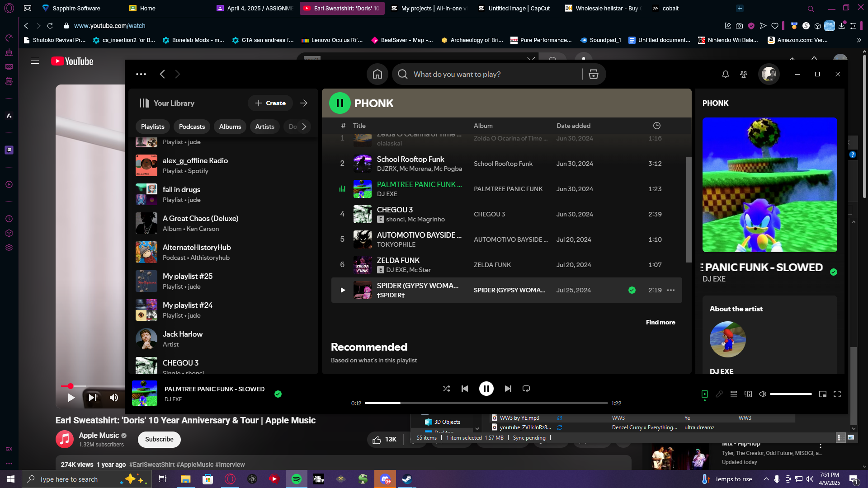Open the Connect to a device icon
Image resolution: width=868 pixels, height=488 pixels.
tap(748, 394)
